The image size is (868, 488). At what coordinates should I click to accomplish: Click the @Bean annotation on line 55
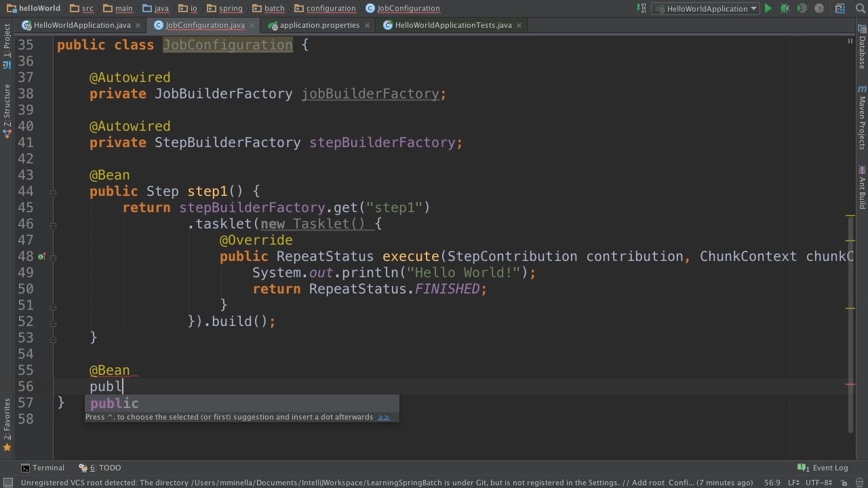(109, 370)
